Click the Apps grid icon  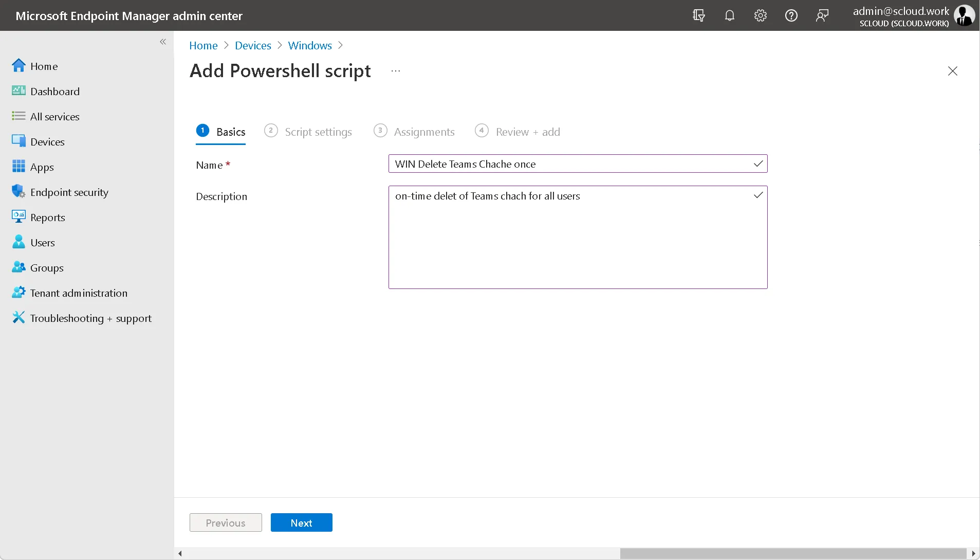(19, 166)
